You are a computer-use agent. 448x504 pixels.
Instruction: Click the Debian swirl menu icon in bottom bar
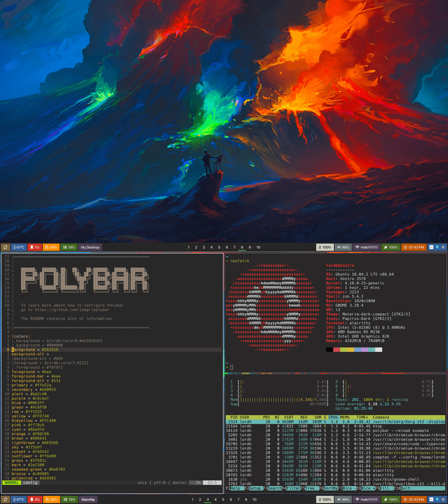[x=5, y=499]
